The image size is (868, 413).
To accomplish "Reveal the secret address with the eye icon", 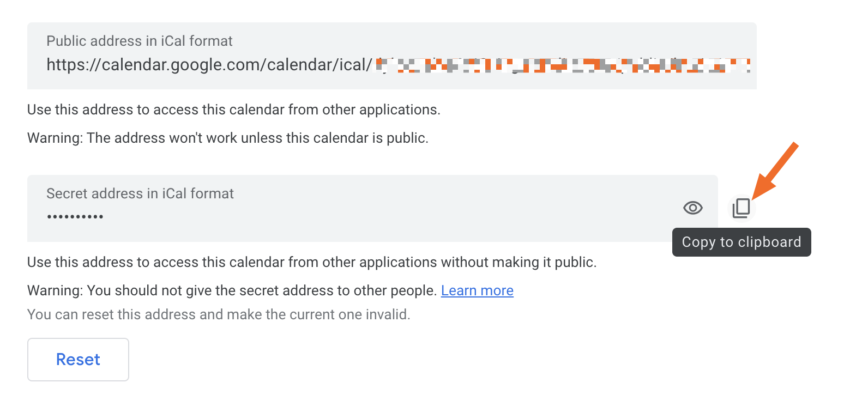I will pos(692,208).
